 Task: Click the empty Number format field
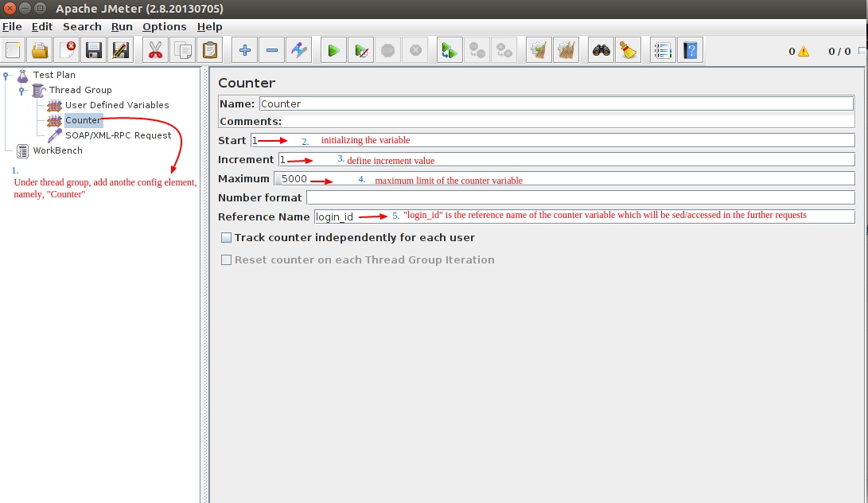click(x=581, y=197)
